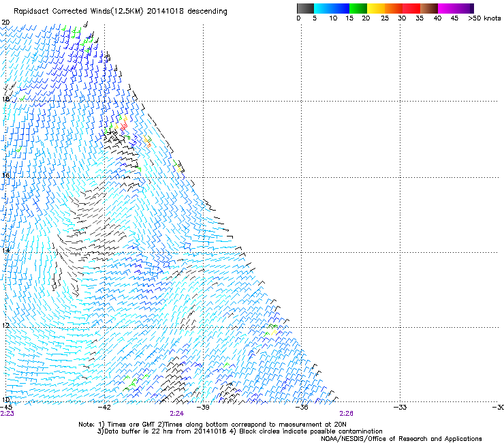504x443 pixels.
Task: Click the magenta-purple 40–50 knots legend segment
Action: click(456, 8)
